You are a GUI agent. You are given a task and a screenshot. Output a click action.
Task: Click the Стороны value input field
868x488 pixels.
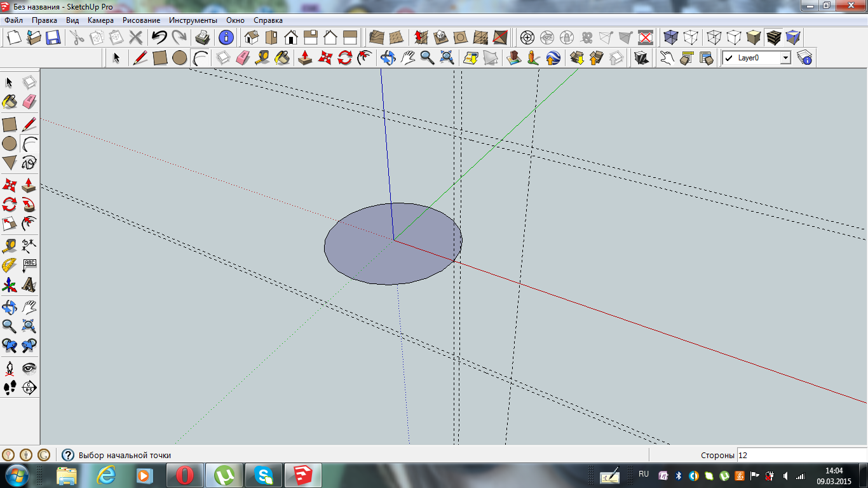801,455
